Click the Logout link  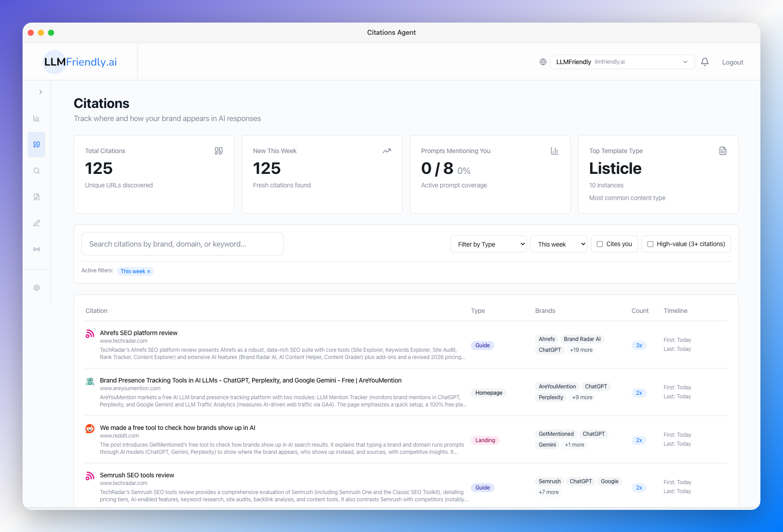tap(732, 62)
